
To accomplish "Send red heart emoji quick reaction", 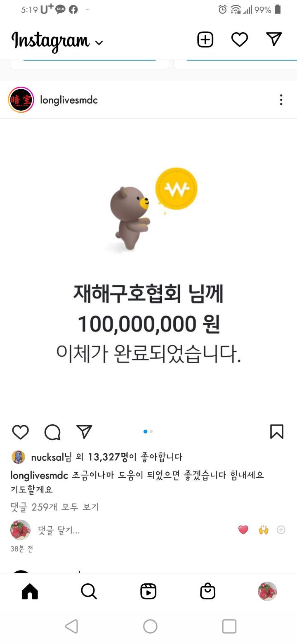I will pos(243,530).
